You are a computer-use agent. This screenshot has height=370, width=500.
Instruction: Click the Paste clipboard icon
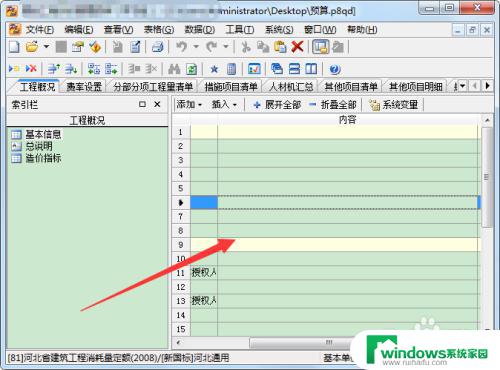(x=280, y=47)
